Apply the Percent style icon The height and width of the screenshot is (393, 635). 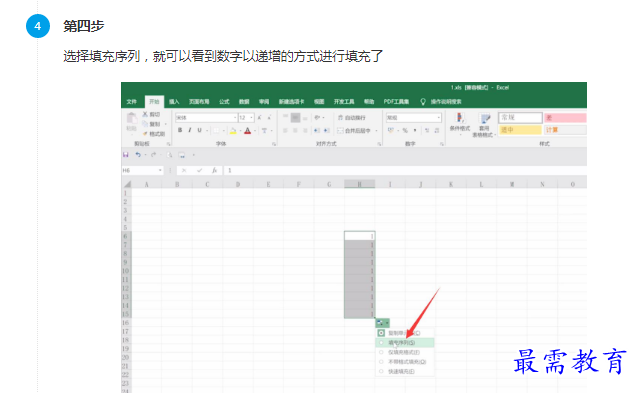[x=405, y=130]
